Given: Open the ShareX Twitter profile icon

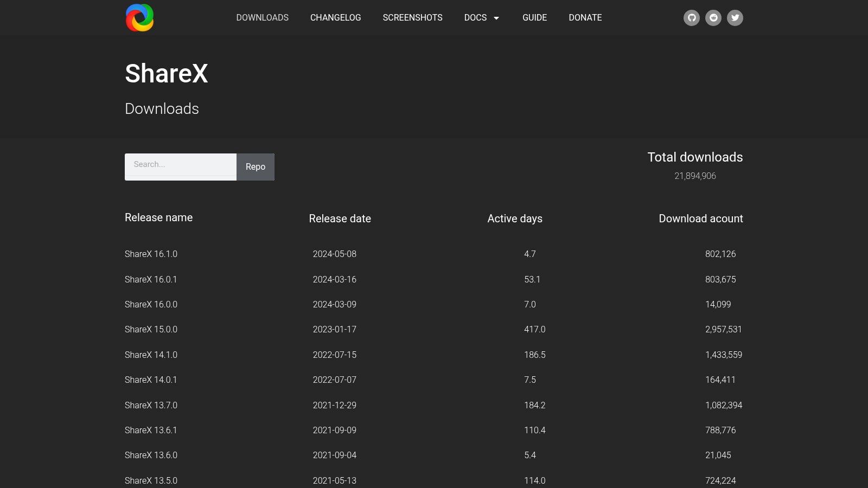Looking at the screenshot, I should pyautogui.click(x=735, y=17).
